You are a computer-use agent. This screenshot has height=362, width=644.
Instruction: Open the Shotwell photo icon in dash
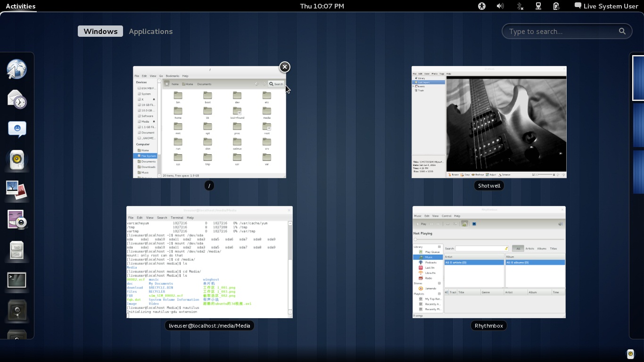tap(17, 190)
